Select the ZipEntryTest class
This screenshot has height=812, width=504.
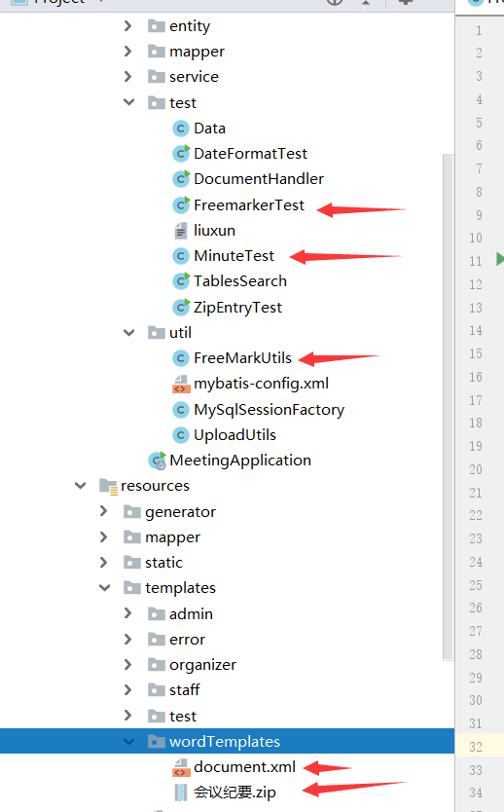(238, 308)
